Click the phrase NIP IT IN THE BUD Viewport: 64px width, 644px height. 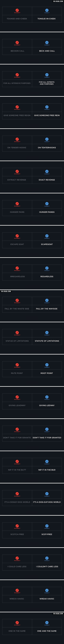tap(47, 470)
